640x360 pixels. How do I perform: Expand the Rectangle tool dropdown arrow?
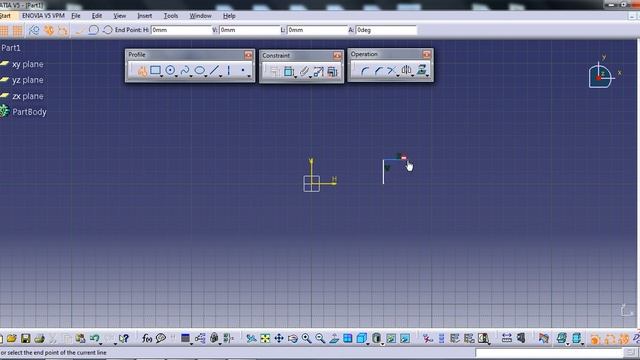162,76
